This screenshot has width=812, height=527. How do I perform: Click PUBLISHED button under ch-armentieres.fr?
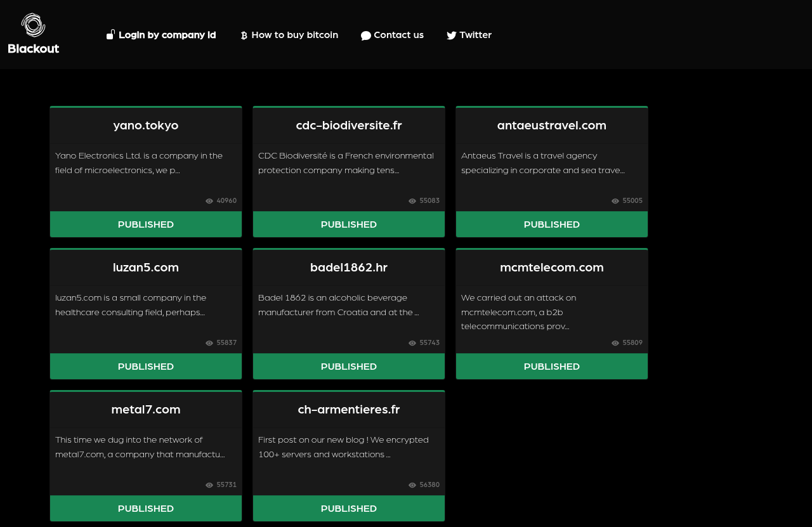click(x=349, y=509)
